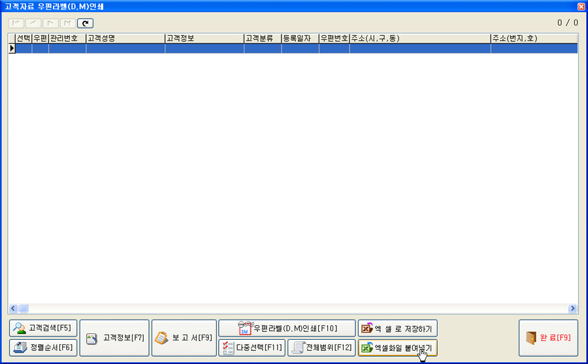The width and height of the screenshot is (588, 364).
Task: Select the highlighted row indicator arrow
Action: click(12, 48)
